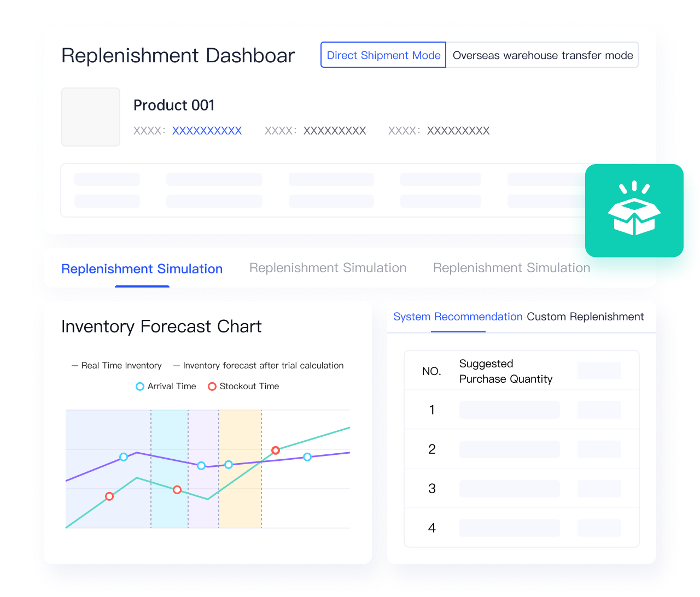Select Direct Shipment Mode
This screenshot has height=597, width=700.
[383, 55]
